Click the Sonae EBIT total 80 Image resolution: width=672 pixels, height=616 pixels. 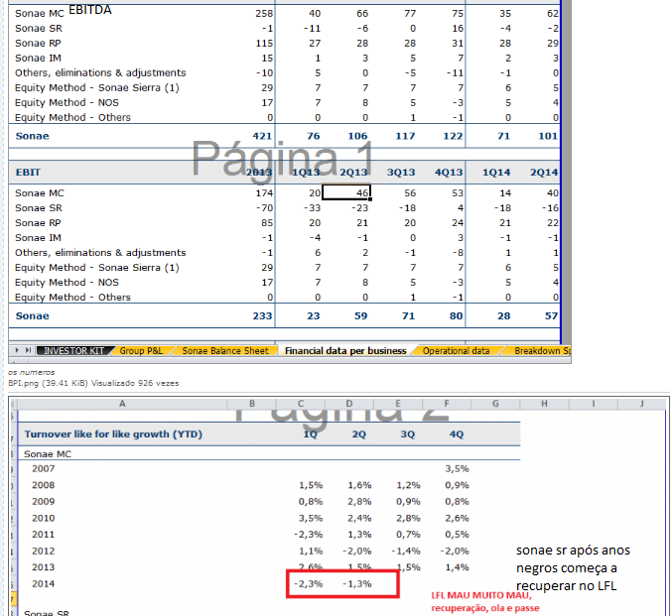coord(456,316)
